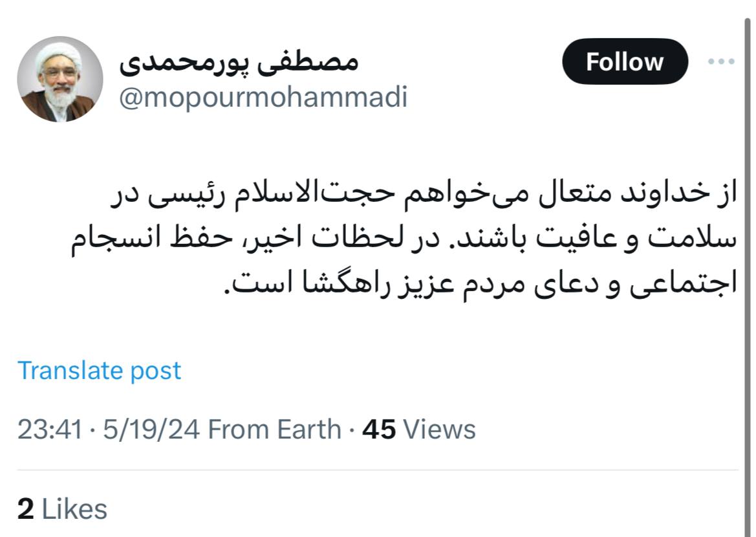Click the From Earth location label

coord(274,430)
